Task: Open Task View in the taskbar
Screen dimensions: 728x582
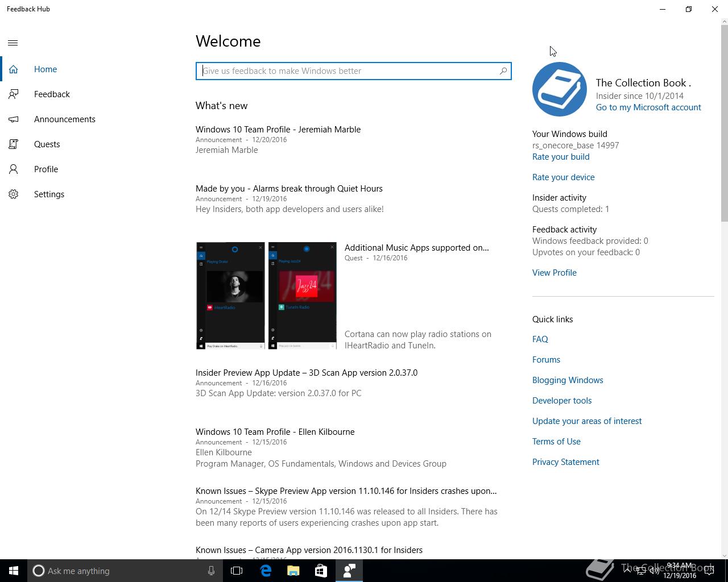Action: click(237, 571)
